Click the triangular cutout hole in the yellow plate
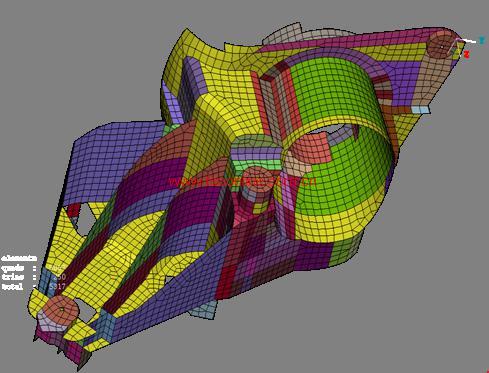Screen dimensions: 489x373 pyautogui.click(x=83, y=218)
